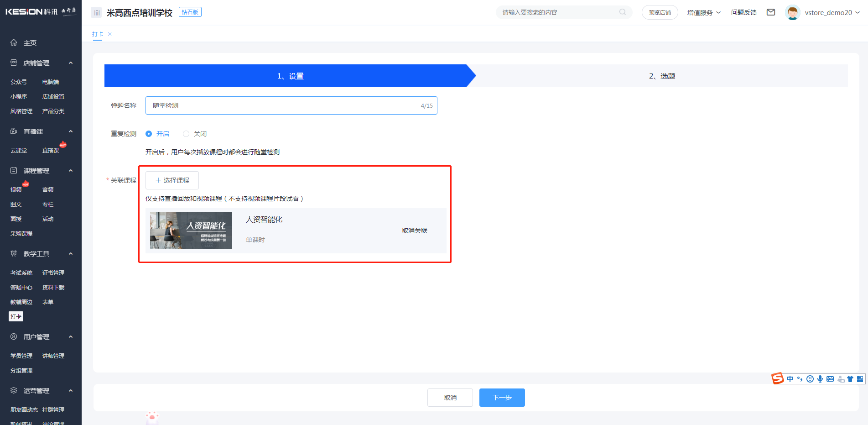868x425 pixels.
Task: Click the mail envelope icon in header
Action: (x=771, y=12)
